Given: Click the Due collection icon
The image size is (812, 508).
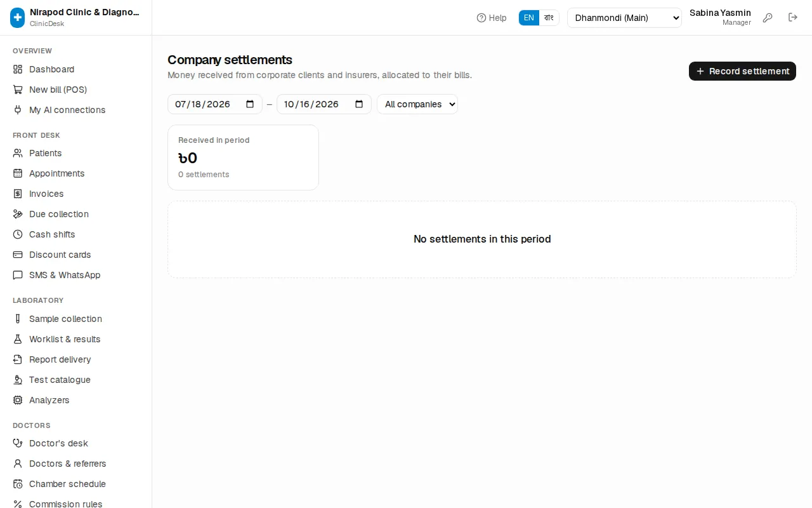Looking at the screenshot, I should 18,214.
